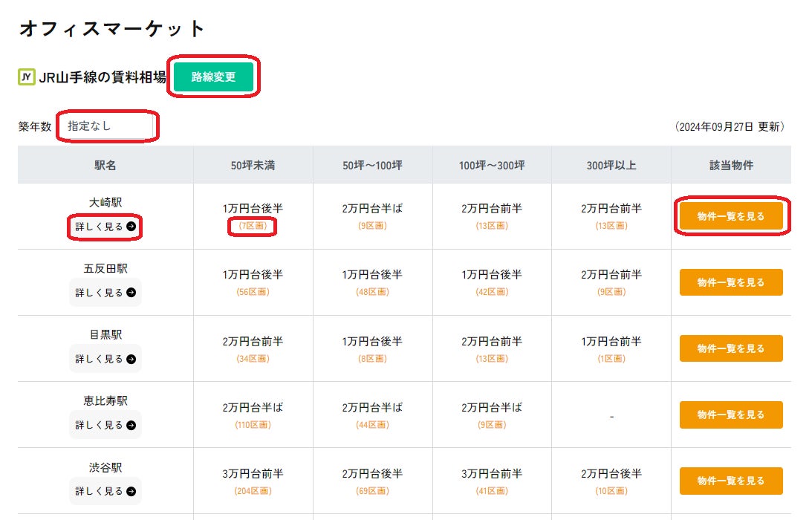812x520 pixels.
Task: Click the JY line logo icon
Action: [27, 77]
